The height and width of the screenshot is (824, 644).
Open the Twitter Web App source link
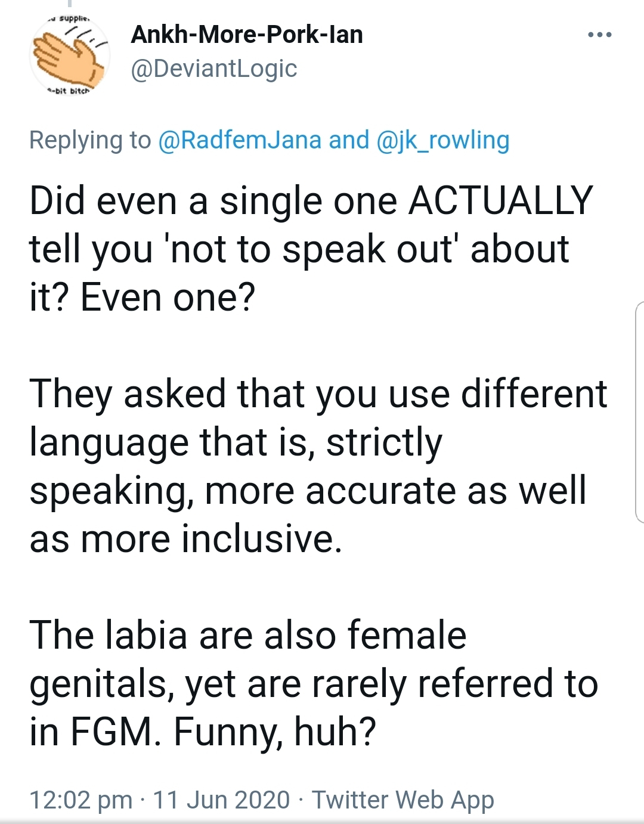point(403,800)
